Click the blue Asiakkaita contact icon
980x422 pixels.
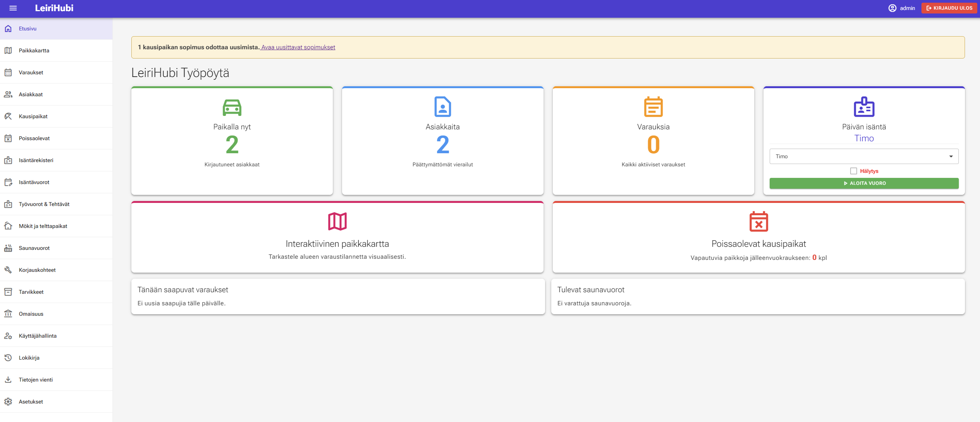tap(443, 107)
